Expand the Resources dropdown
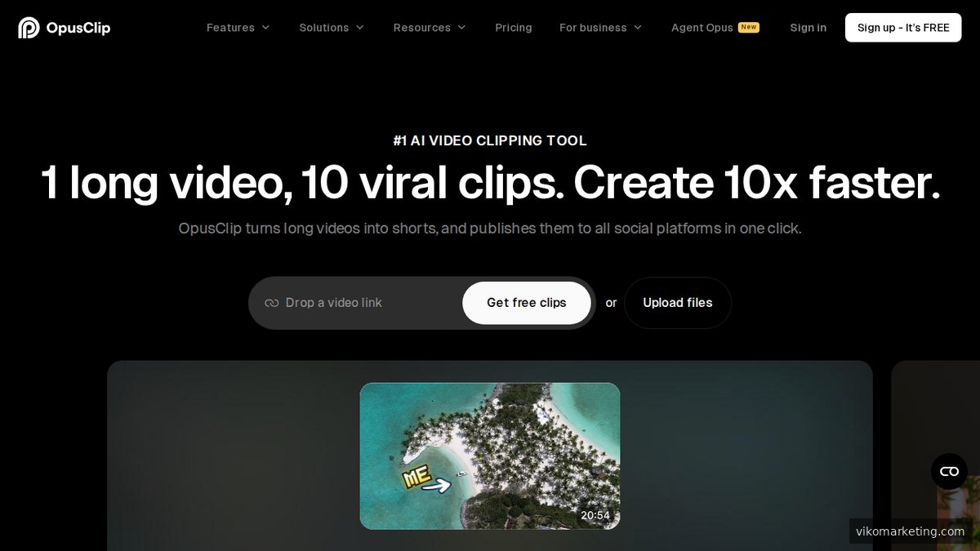The width and height of the screenshot is (980, 551). [422, 27]
